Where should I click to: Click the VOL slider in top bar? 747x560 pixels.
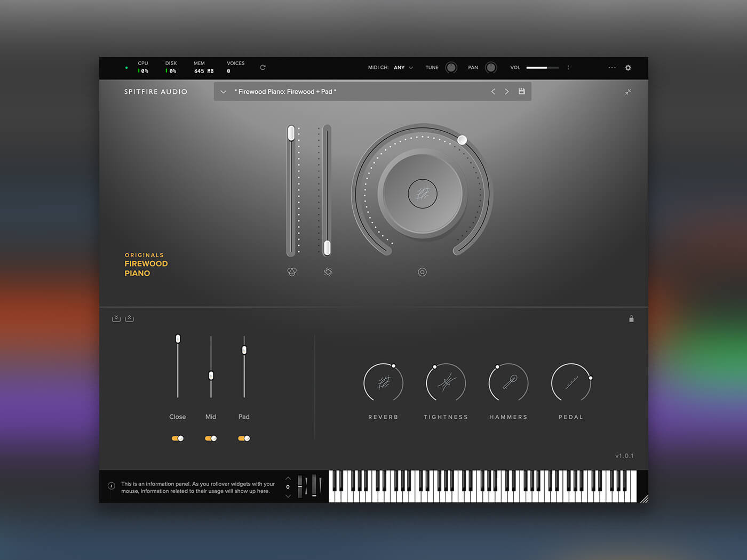pos(542,68)
